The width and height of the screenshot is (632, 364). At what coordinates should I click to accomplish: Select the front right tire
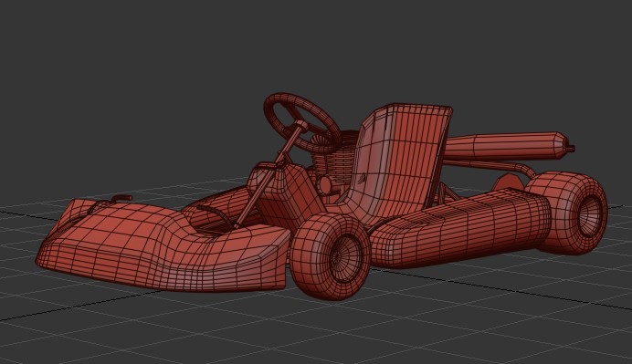[x=331, y=256]
